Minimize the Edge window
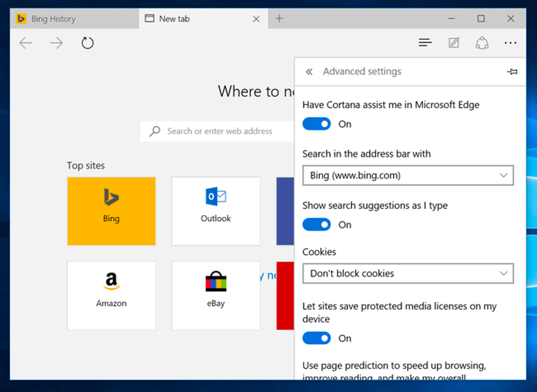Image resolution: width=537 pixels, height=392 pixels. [x=452, y=18]
